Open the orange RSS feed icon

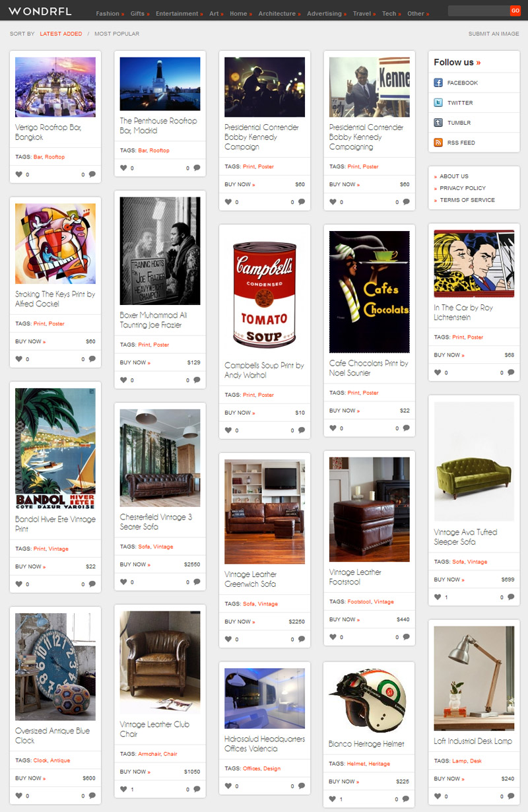(x=438, y=142)
